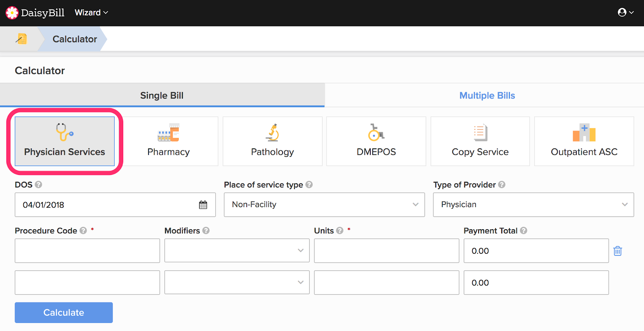This screenshot has height=331, width=644.
Task: Show help for Place of service type
Action: (309, 185)
